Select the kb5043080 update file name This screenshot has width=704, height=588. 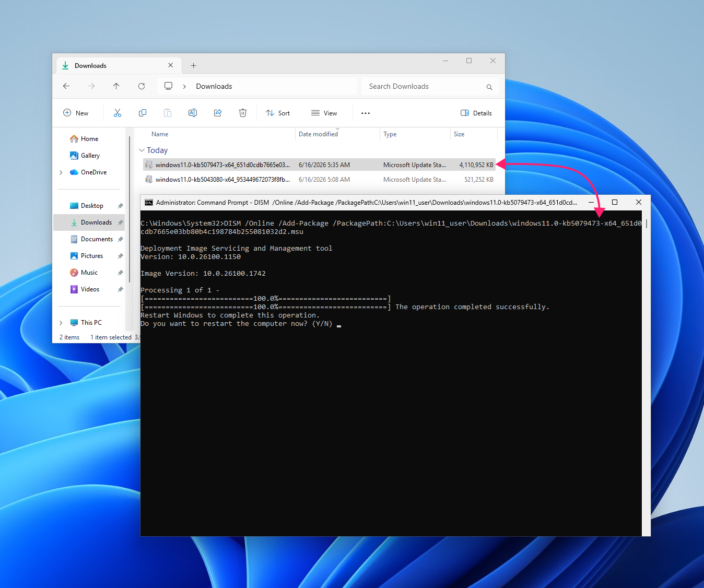(x=222, y=180)
